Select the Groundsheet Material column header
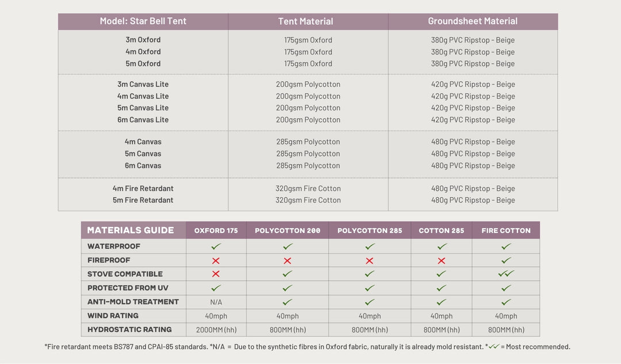Viewport: 621px width, 364px height. click(x=473, y=21)
